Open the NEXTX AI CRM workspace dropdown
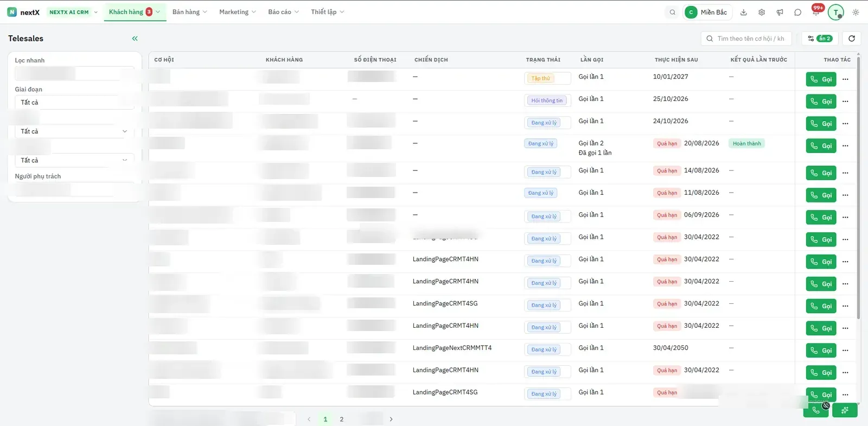 coord(73,12)
